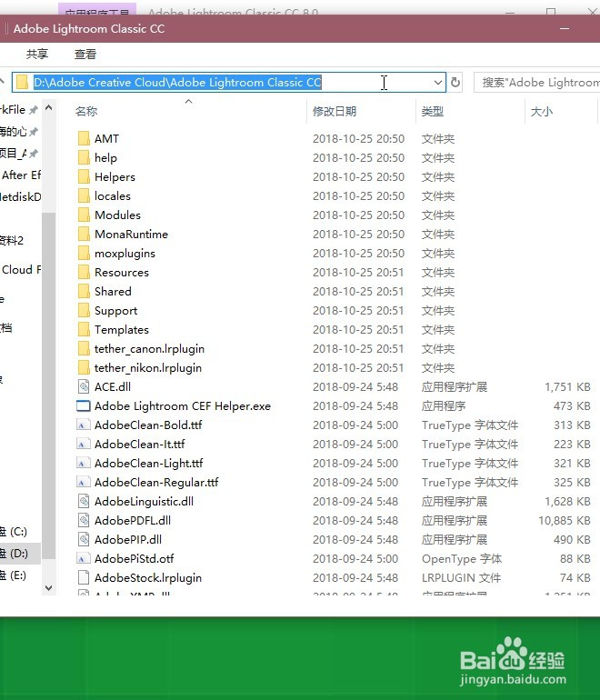The image size is (600, 700).
Task: Click the AdobePiStd.otf font icon
Action: (x=84, y=558)
